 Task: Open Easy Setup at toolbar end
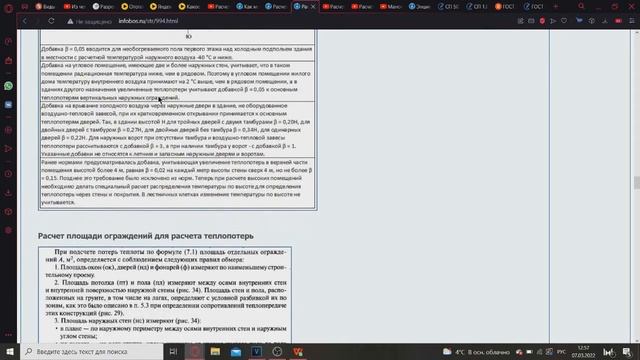pos(632,21)
